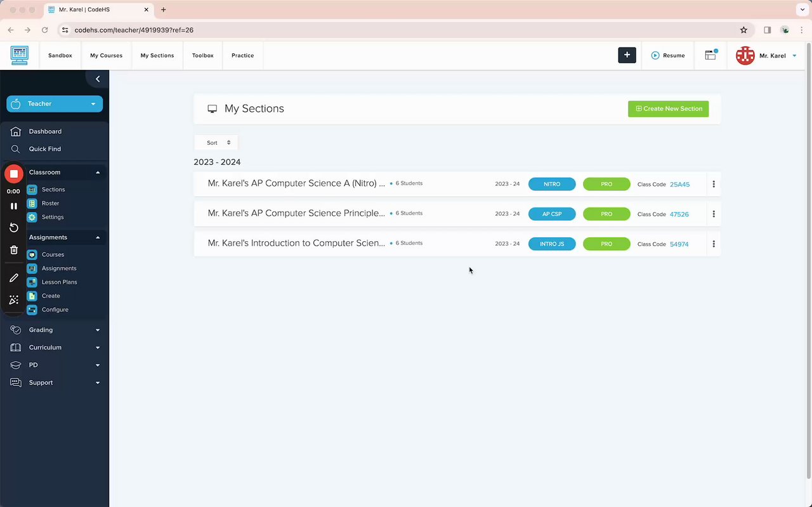
Task: Open options menu for AP Computer Science A section
Action: (714, 184)
